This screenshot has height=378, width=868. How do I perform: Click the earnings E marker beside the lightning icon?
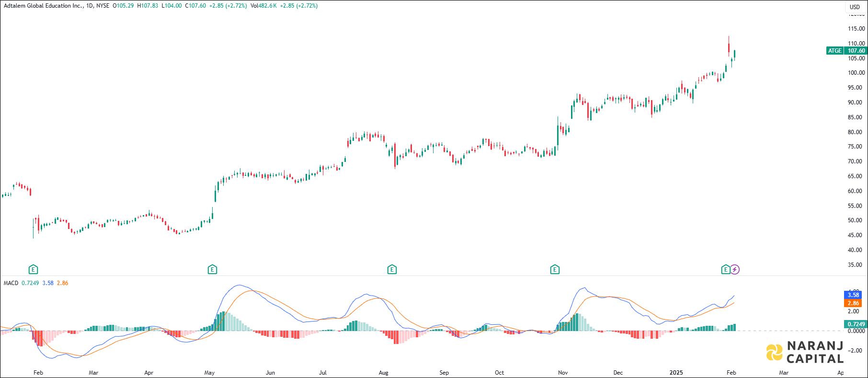pos(726,270)
